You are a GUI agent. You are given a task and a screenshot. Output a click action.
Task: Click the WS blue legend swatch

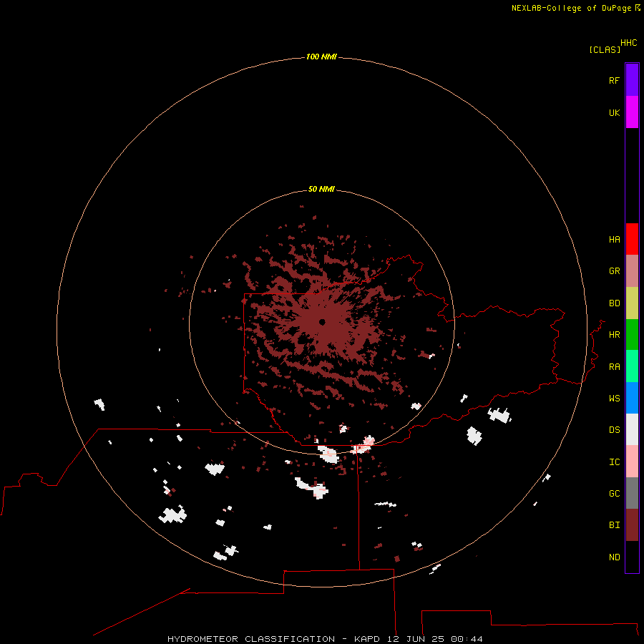[632, 398]
